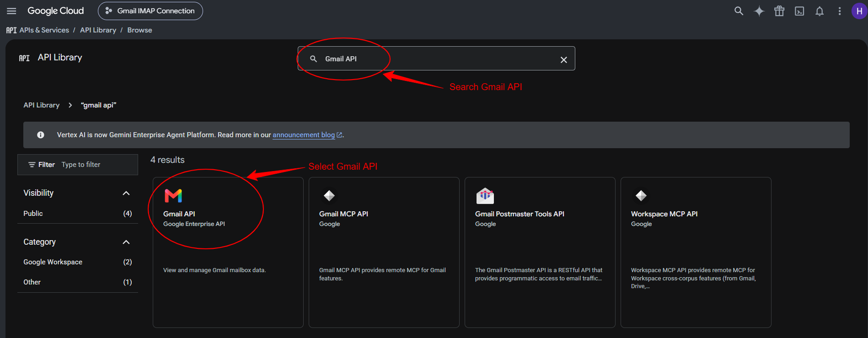Click the "gmail api" breadcrumb text

point(99,105)
